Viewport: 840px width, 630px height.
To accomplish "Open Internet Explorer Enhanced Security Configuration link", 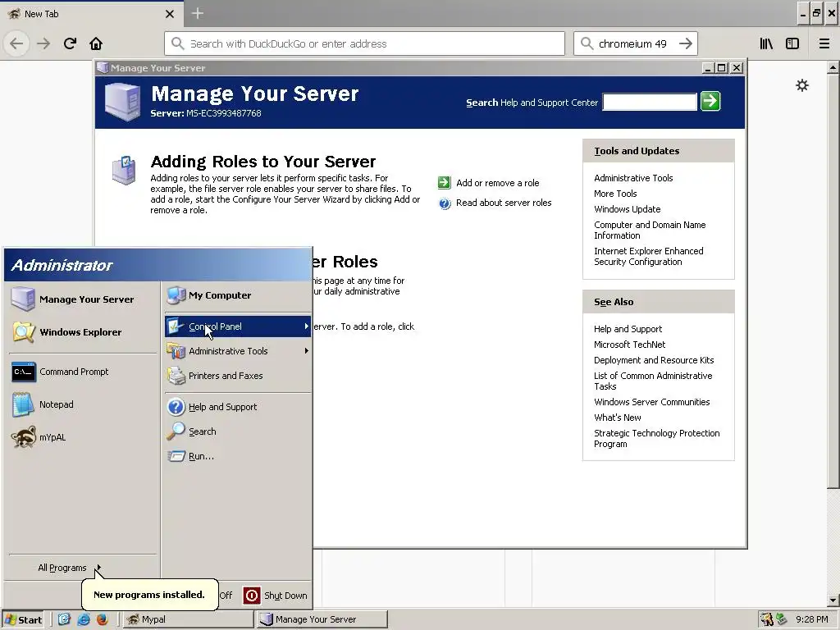I will tap(648, 256).
